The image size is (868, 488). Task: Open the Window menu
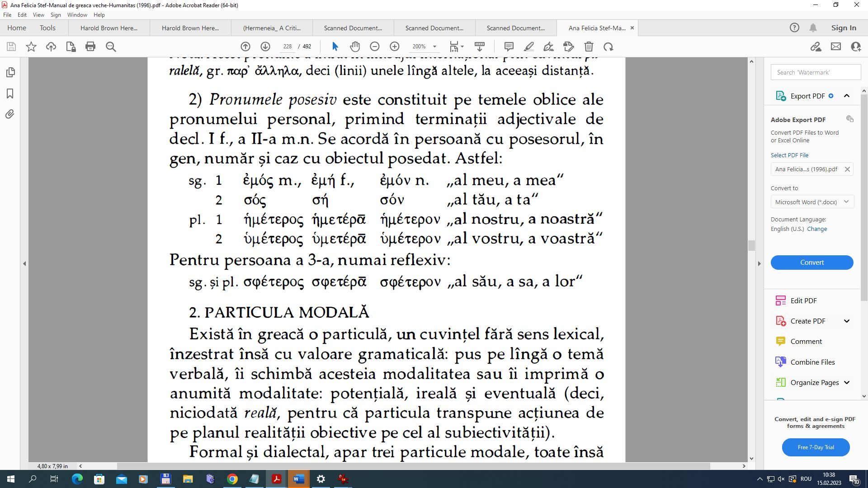click(77, 15)
